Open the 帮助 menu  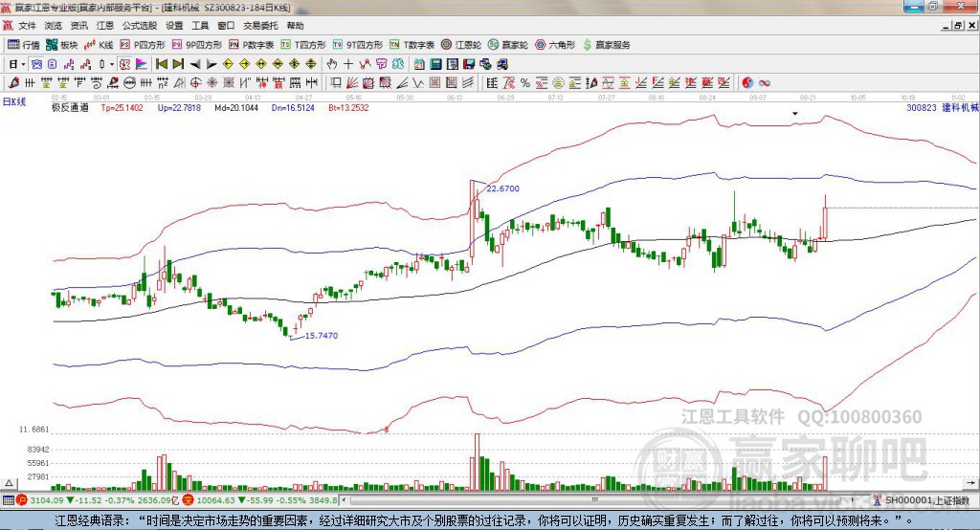pyautogui.click(x=295, y=26)
